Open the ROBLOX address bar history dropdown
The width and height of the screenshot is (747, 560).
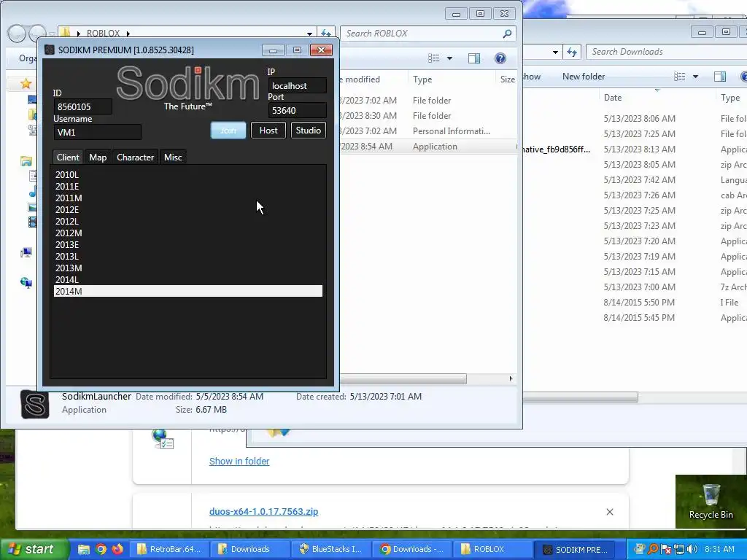[x=309, y=34]
